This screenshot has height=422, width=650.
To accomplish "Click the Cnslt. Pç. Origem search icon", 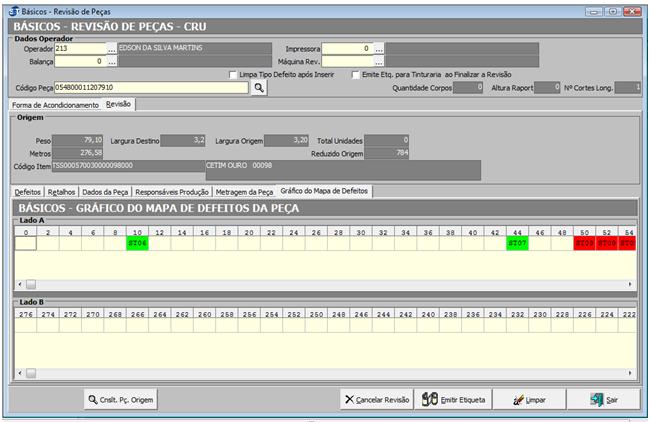I will coord(94,399).
